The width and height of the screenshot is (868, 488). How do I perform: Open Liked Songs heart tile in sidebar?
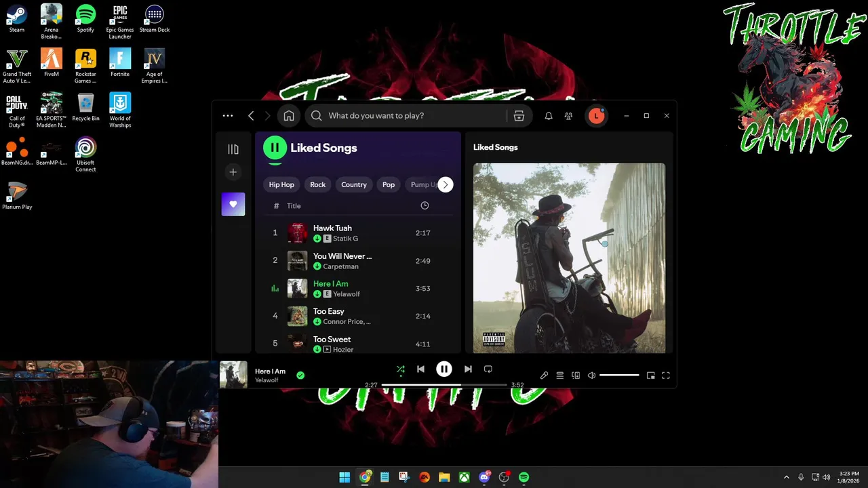tap(233, 204)
